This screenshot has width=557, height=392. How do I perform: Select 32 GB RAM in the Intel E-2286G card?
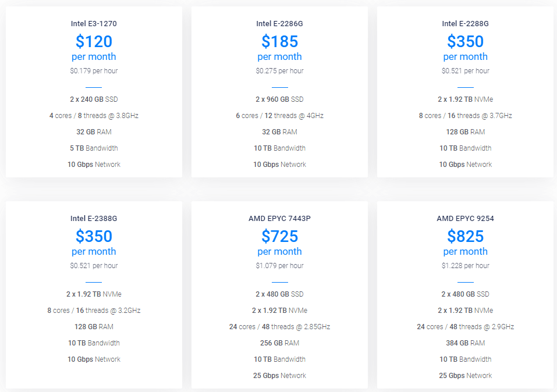(x=279, y=131)
